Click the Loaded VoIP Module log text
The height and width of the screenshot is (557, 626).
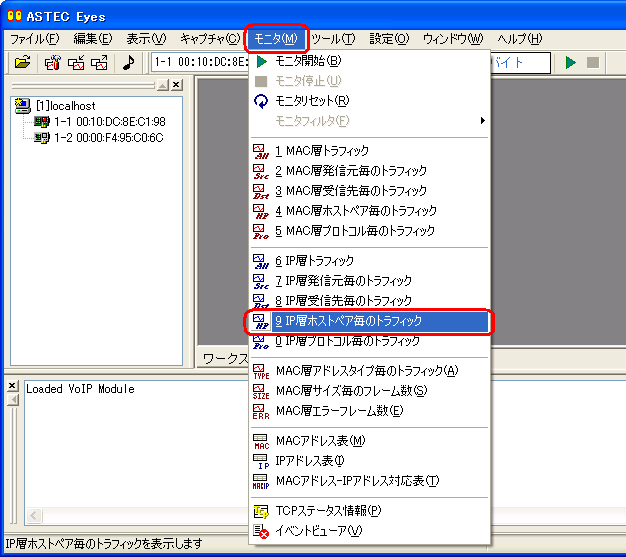[80, 389]
